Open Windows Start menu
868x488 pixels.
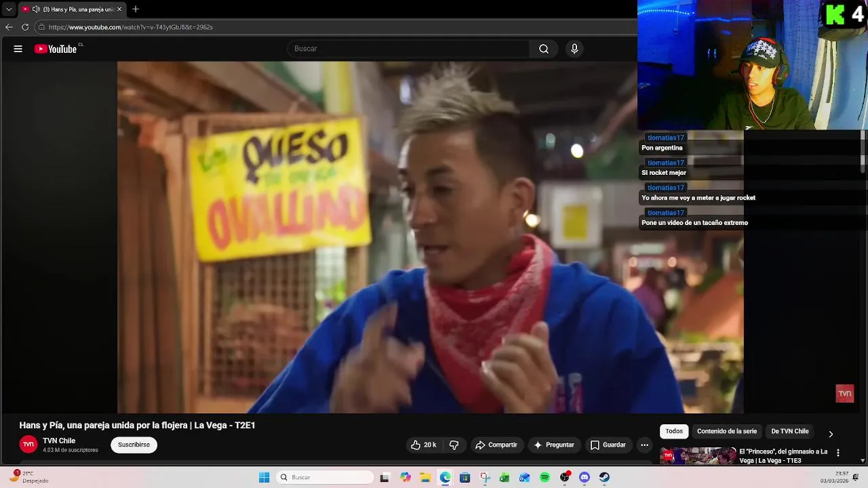click(x=264, y=477)
